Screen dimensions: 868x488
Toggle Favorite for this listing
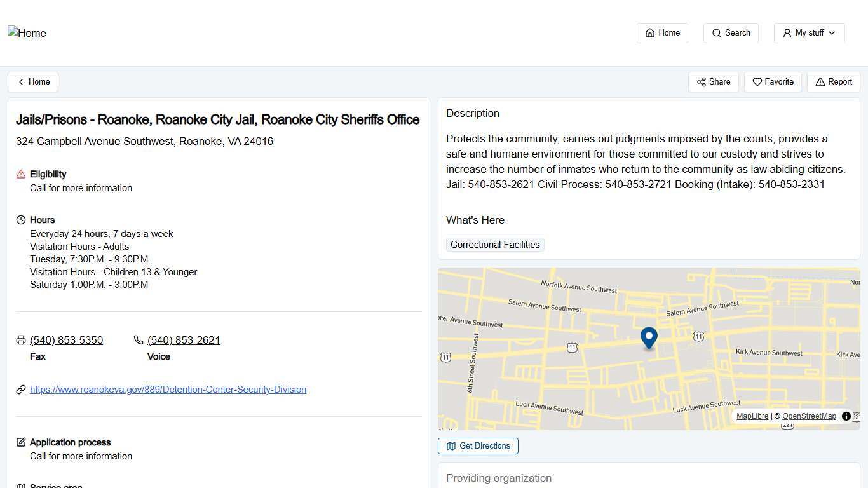(x=773, y=82)
